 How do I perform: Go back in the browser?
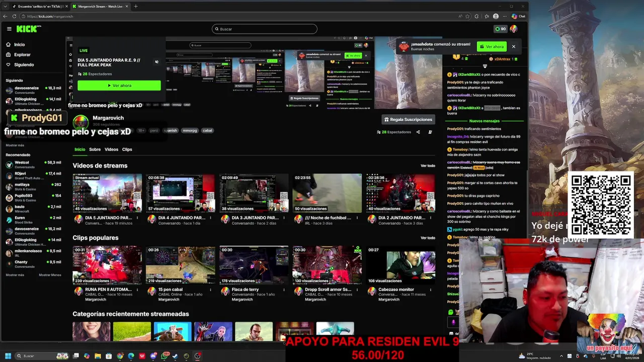(6, 16)
